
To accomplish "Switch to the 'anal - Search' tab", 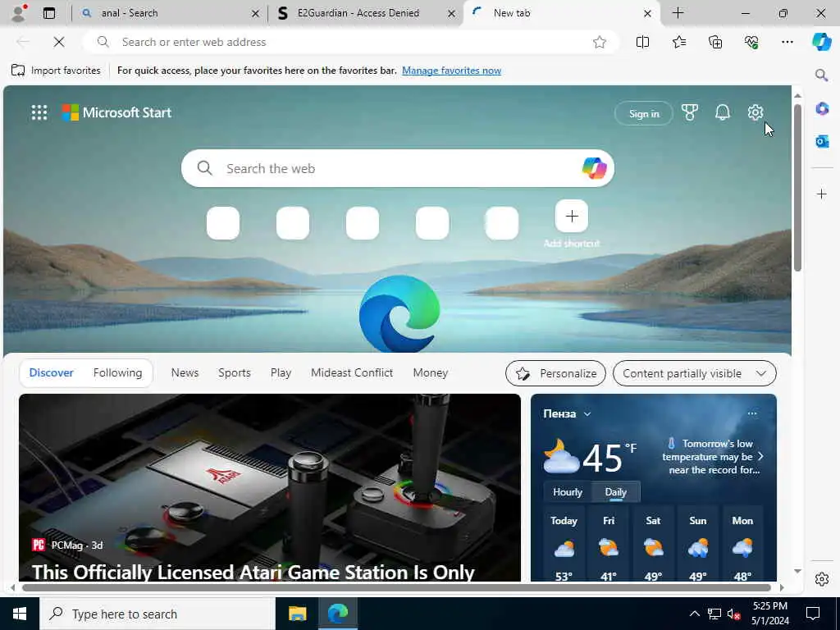I will pos(169,13).
